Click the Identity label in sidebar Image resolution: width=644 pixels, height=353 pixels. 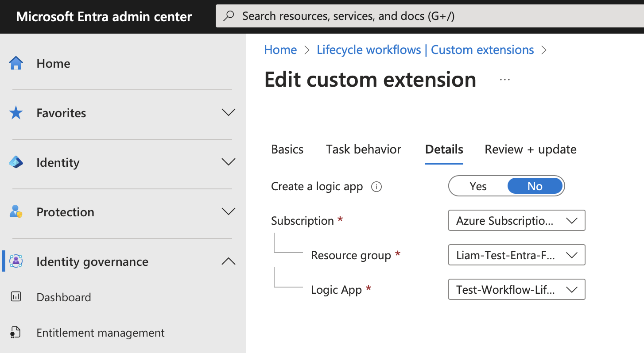(58, 162)
